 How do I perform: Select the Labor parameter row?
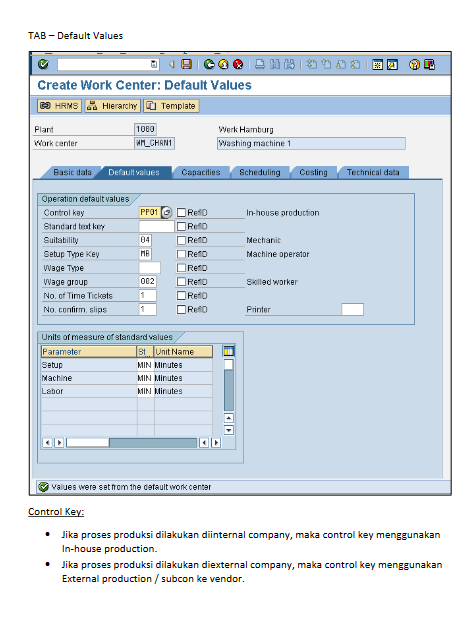(127, 391)
